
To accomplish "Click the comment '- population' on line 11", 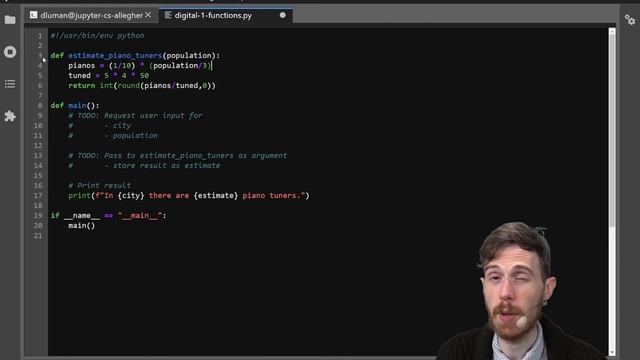I will tap(113, 136).
